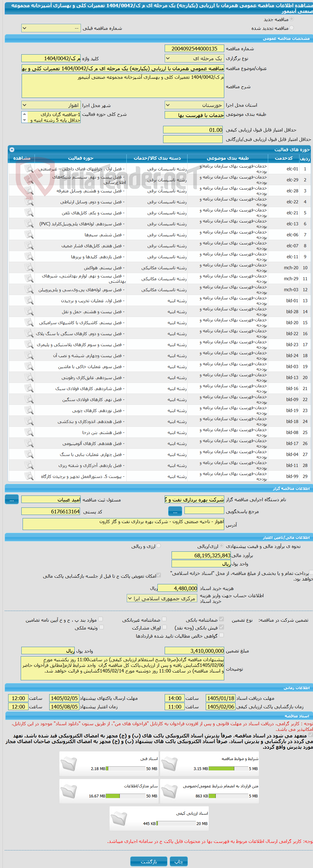The image size is (313, 868).
Task: Open the bank account dropdown مرکزی جمهوری اسلامی
Action: click(162, 598)
